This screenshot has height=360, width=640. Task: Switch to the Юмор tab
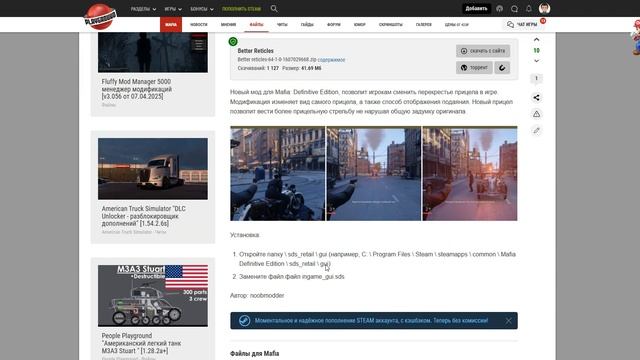coord(360,25)
